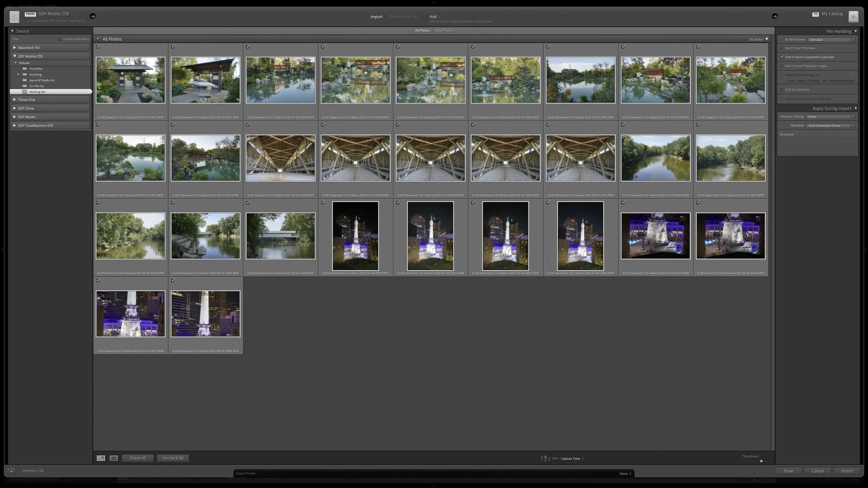Enable Include Subfolders option

tap(59, 39)
